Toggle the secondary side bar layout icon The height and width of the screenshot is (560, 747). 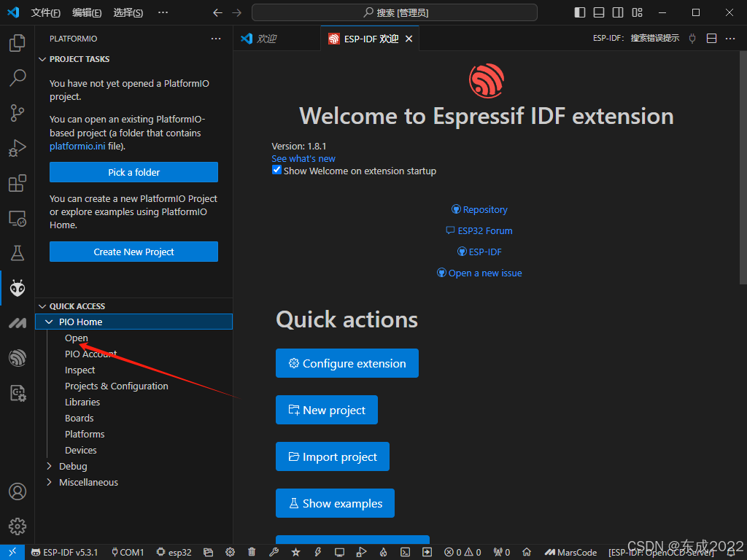pyautogui.click(x=618, y=12)
